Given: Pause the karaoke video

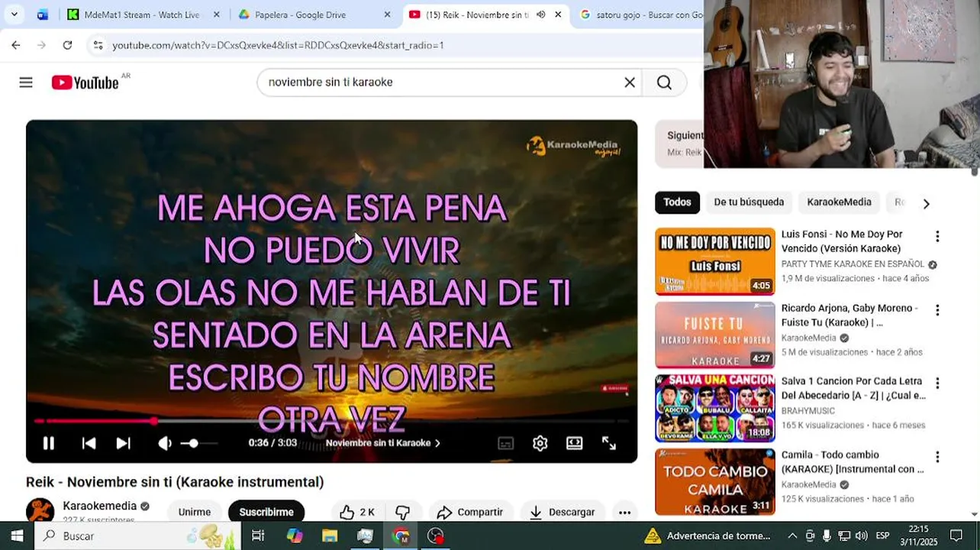Looking at the screenshot, I should [x=48, y=443].
